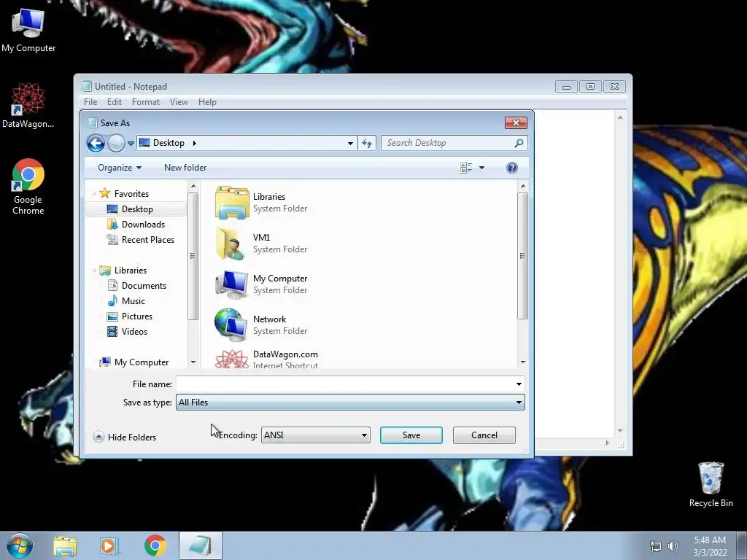Click the Save As dialog title icon
Image resolution: width=747 pixels, height=560 pixels.
tap(93, 122)
